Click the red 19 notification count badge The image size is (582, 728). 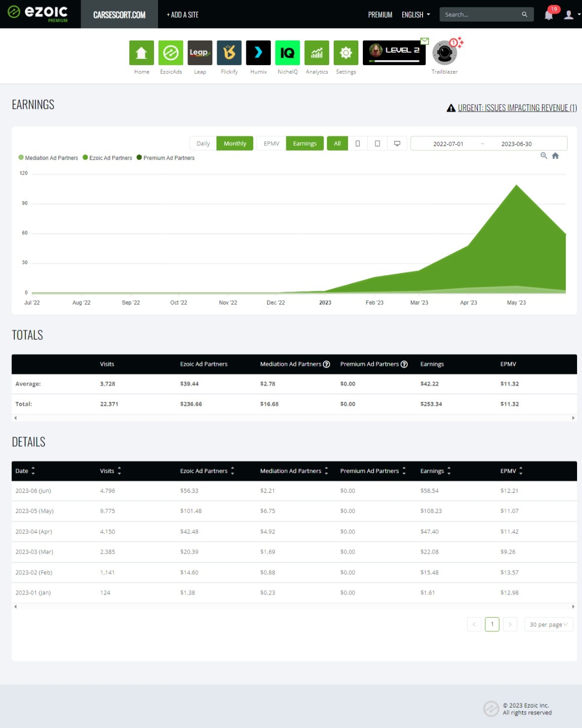click(x=554, y=9)
